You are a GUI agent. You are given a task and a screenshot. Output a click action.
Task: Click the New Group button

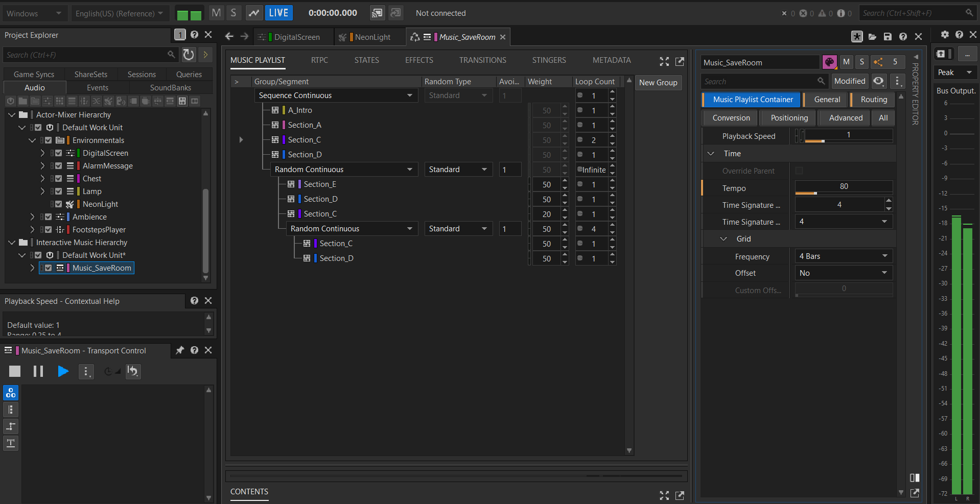pos(658,83)
